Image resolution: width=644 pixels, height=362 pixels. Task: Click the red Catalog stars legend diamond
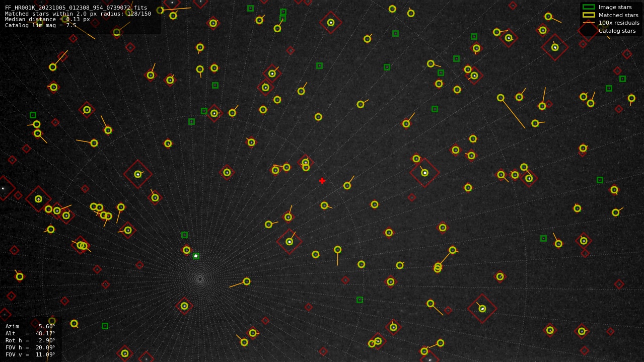589,30
